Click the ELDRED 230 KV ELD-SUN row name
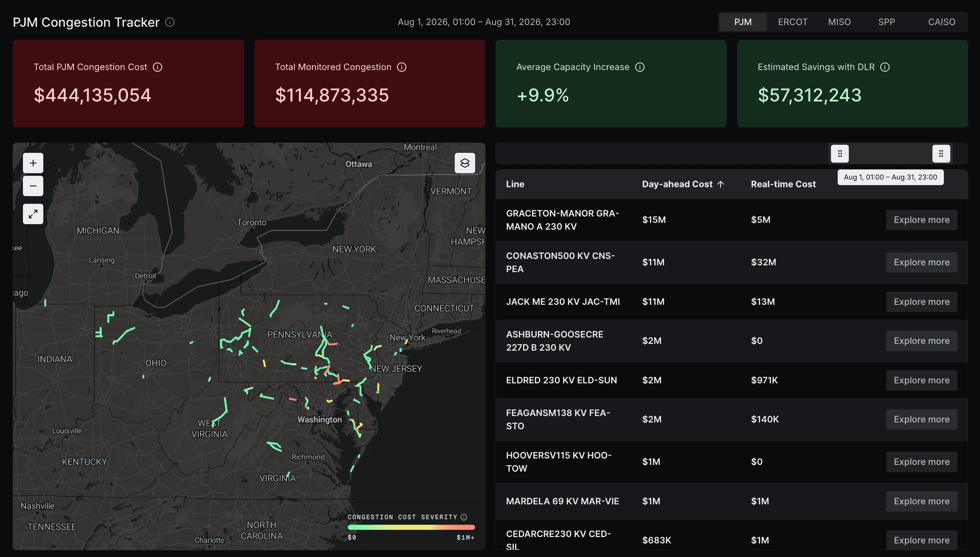The width and height of the screenshot is (980, 557). click(562, 380)
